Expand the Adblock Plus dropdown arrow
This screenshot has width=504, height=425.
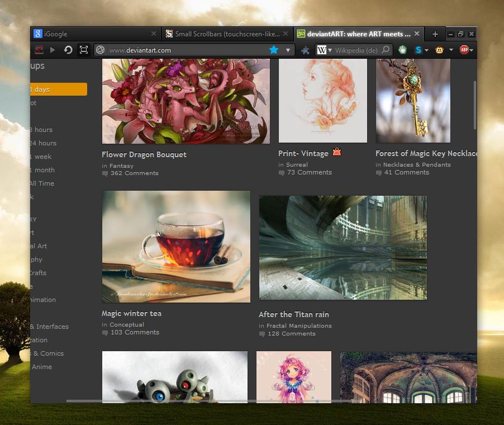point(471,50)
